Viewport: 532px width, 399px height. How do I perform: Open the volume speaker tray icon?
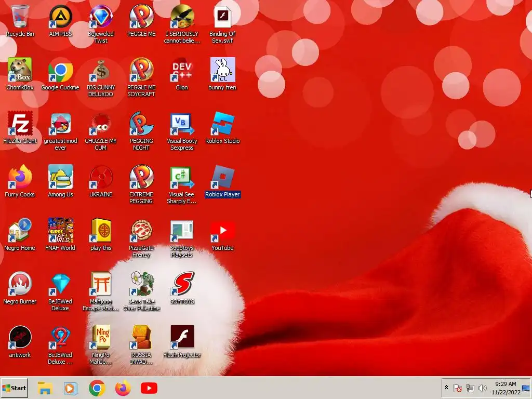(x=482, y=388)
